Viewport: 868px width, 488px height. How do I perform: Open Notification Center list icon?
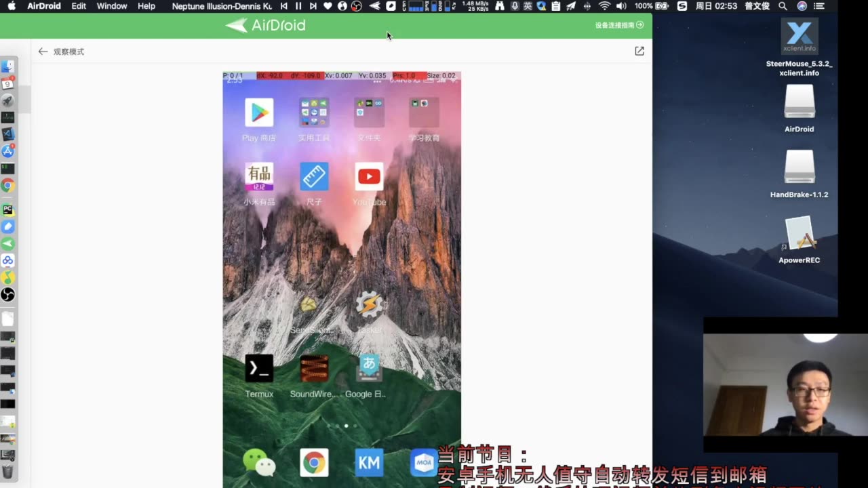click(819, 6)
